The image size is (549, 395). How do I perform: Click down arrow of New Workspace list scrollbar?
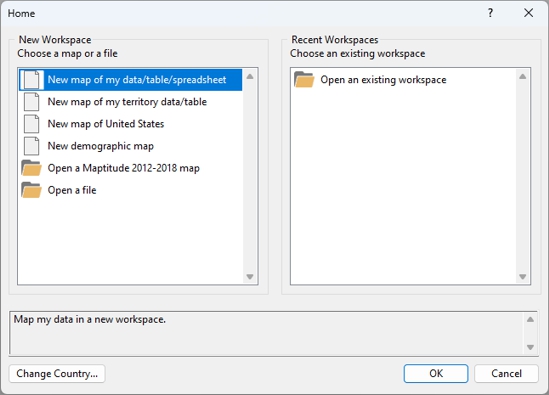[250, 277]
